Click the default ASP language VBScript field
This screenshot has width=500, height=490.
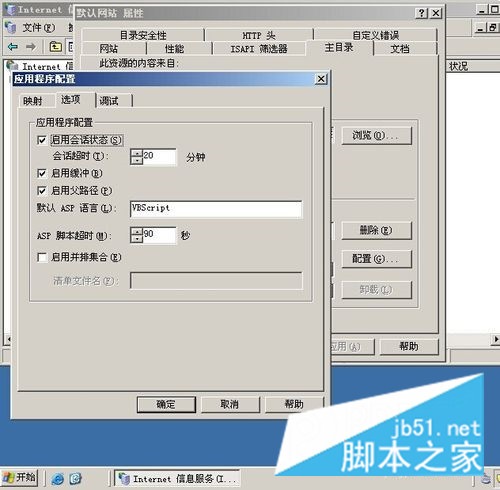tap(216, 209)
